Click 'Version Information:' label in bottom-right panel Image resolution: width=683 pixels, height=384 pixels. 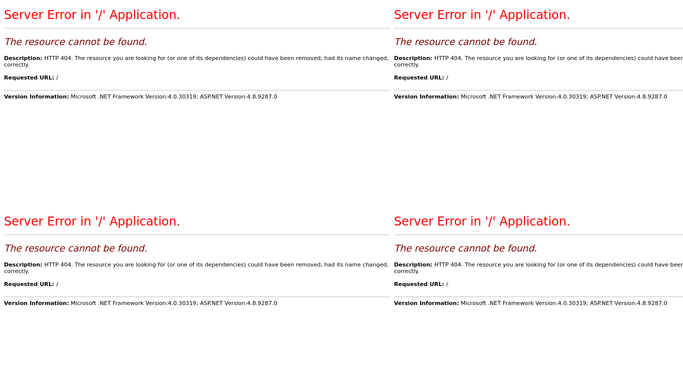(x=426, y=303)
